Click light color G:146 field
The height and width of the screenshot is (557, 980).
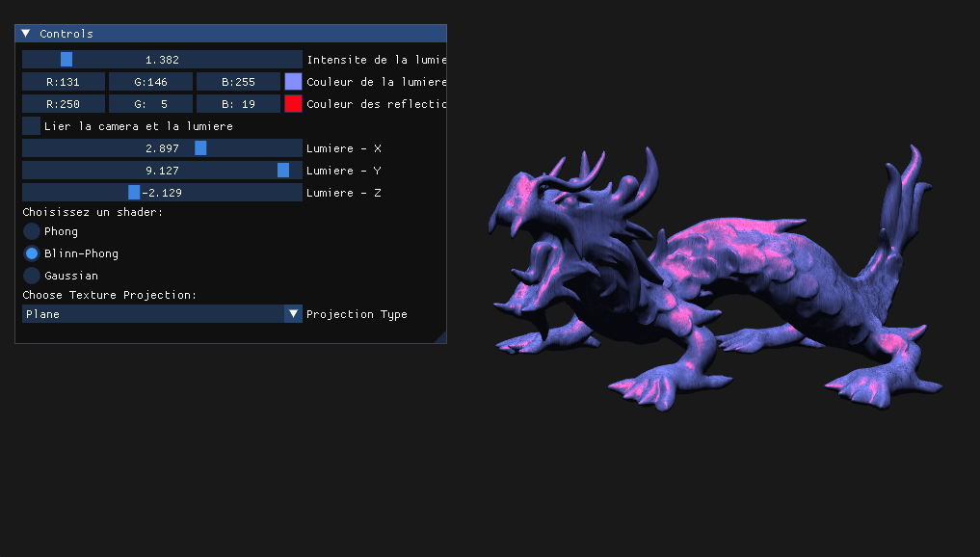[x=150, y=82]
